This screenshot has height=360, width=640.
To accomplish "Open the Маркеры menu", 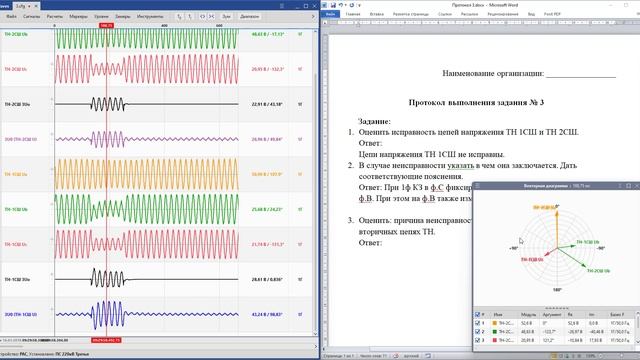I will pos(78,17).
